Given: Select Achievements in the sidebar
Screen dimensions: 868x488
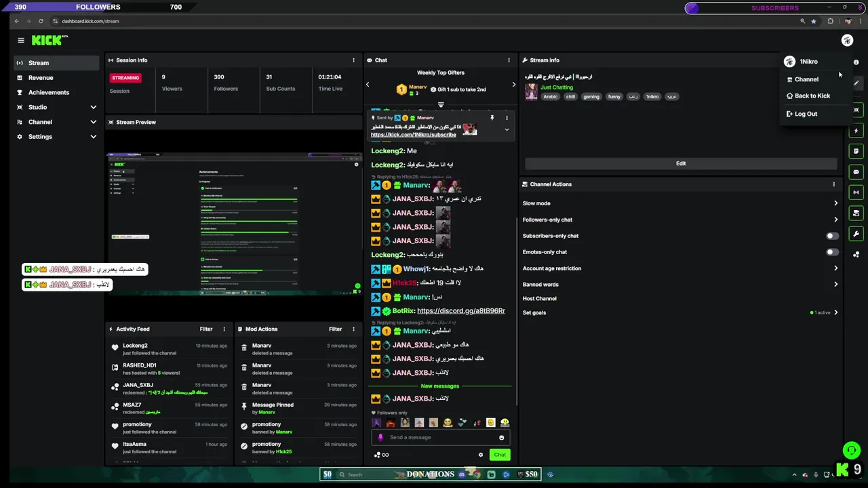Looking at the screenshot, I should [x=56, y=92].
